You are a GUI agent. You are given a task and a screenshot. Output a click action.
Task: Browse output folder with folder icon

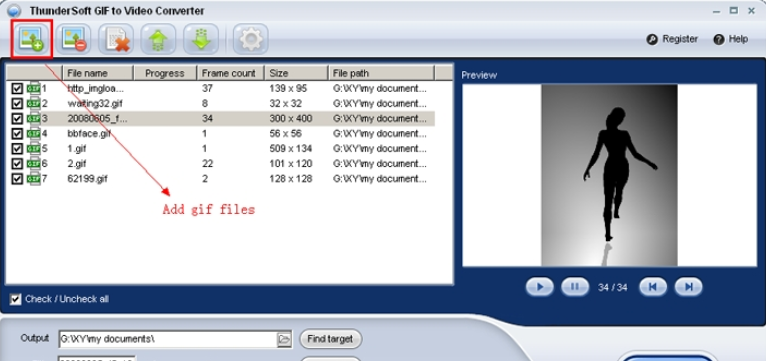pyautogui.click(x=284, y=339)
